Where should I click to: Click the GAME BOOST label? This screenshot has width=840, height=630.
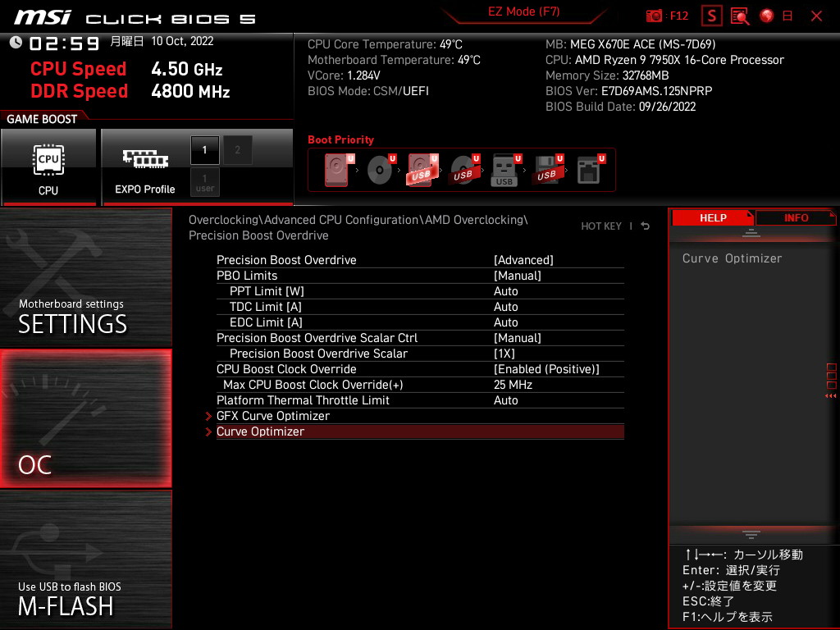(x=42, y=119)
